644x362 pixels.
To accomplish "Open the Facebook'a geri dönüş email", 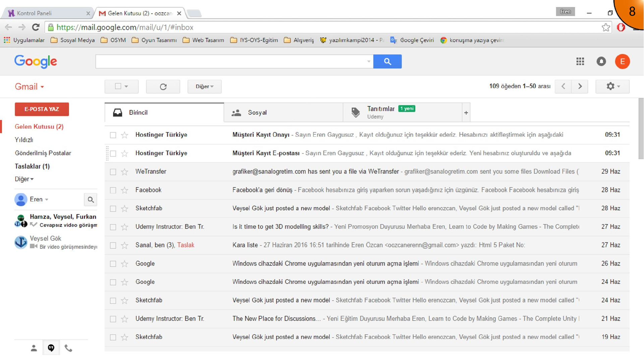I will pyautogui.click(x=367, y=190).
